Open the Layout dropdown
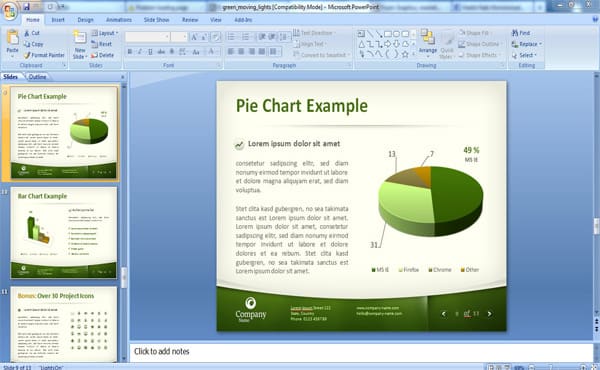600x370 pixels. (x=105, y=33)
